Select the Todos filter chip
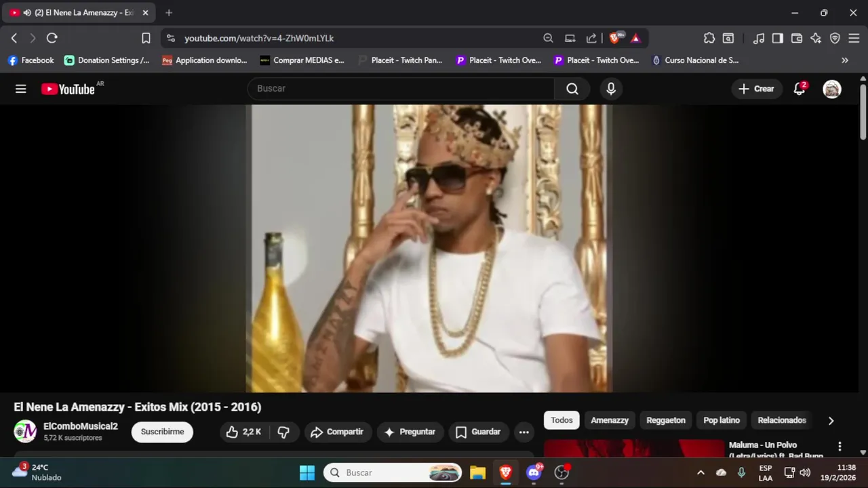Image resolution: width=868 pixels, height=488 pixels. coord(561,420)
